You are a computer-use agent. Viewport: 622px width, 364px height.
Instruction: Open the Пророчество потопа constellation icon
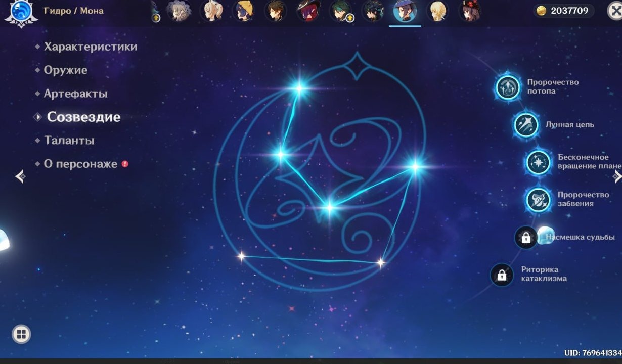tap(508, 87)
